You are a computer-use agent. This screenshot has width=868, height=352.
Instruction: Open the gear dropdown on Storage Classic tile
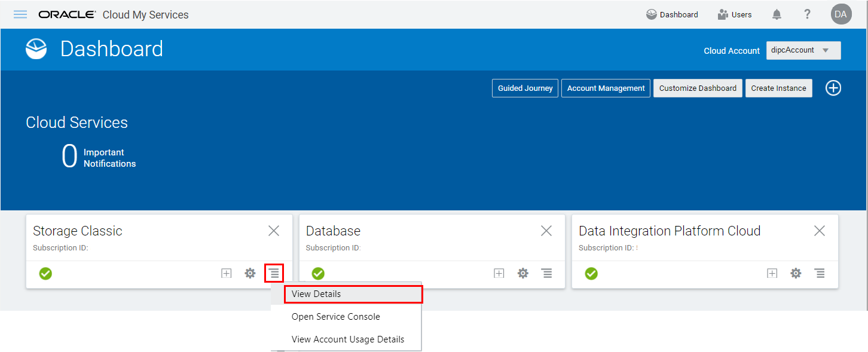(x=250, y=273)
